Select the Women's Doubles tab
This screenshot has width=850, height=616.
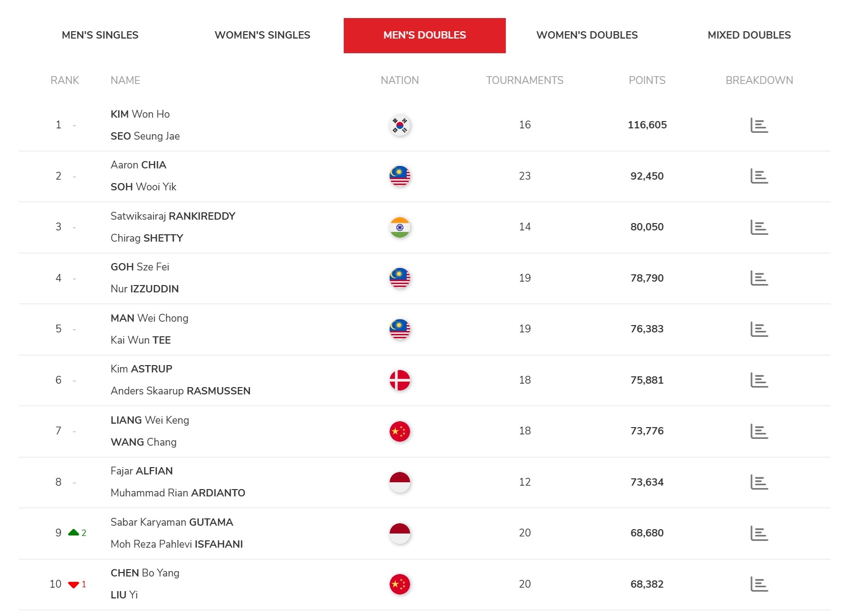[587, 35]
